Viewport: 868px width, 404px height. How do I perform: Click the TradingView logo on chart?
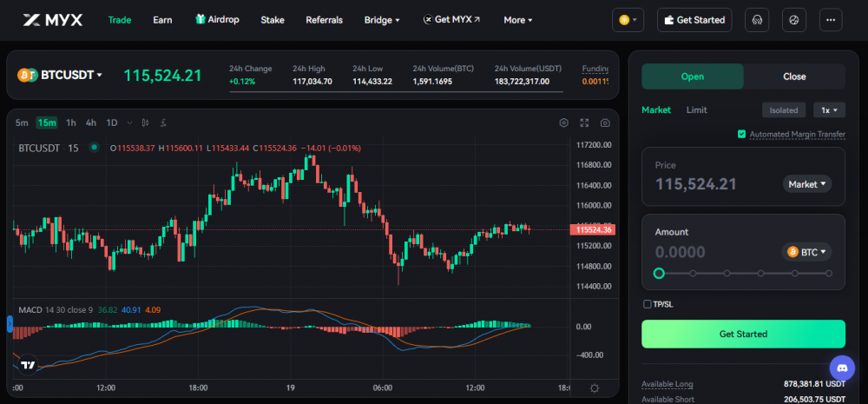[x=28, y=366]
